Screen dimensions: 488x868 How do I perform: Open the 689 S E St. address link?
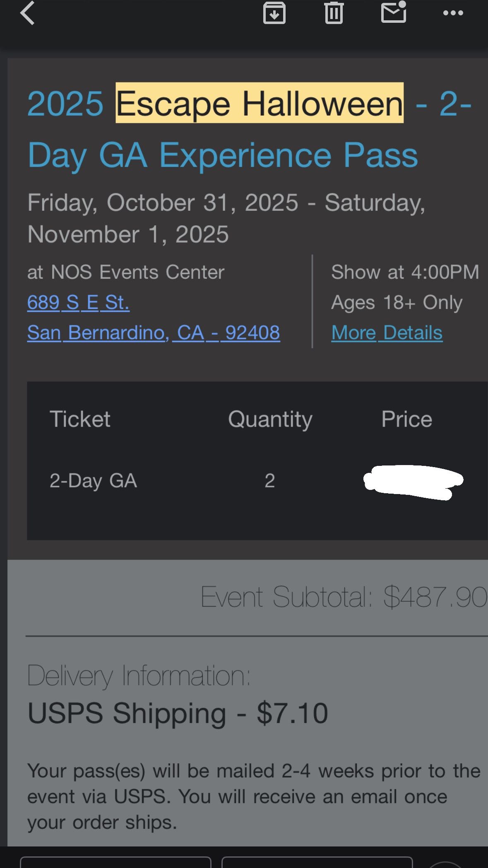78,302
